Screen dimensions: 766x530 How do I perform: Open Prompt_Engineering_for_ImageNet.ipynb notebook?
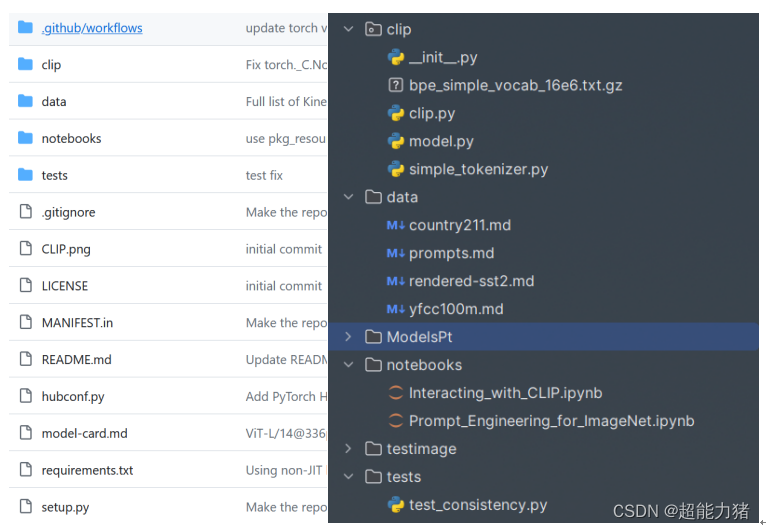click(x=552, y=421)
